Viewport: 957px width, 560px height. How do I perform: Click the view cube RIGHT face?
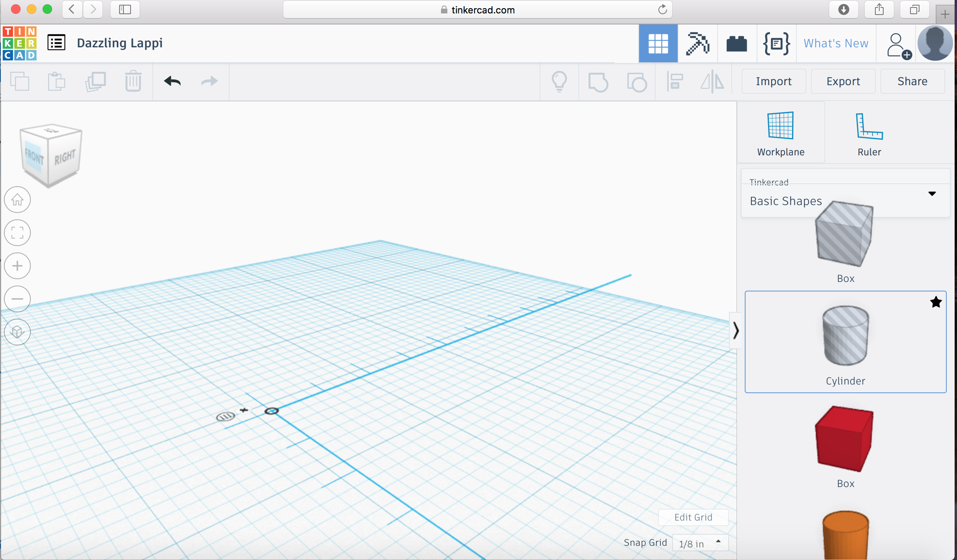point(65,157)
